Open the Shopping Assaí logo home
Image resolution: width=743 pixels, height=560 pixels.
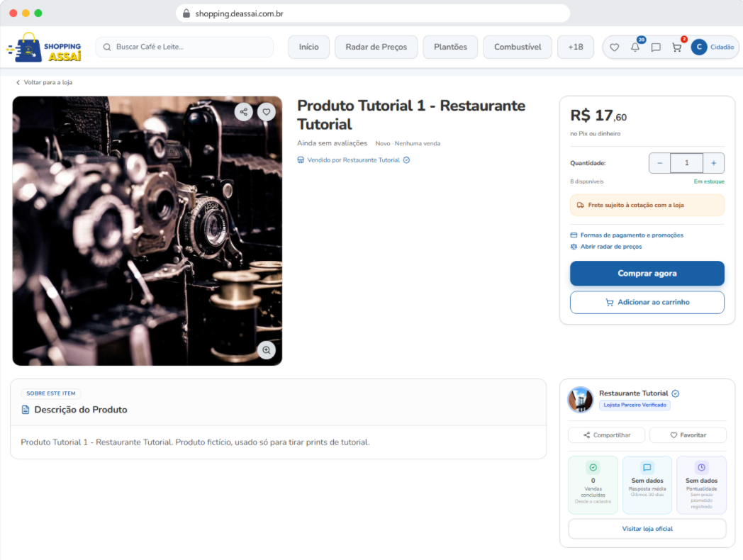tap(43, 47)
